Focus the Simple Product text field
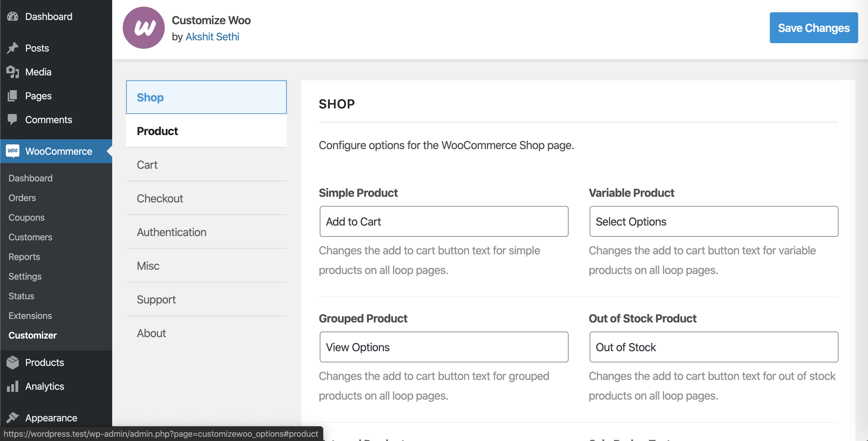Image resolution: width=868 pixels, height=441 pixels. click(444, 221)
